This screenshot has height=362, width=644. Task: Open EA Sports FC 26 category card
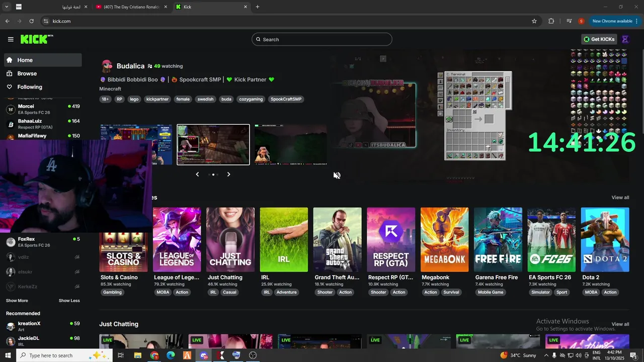(551, 240)
